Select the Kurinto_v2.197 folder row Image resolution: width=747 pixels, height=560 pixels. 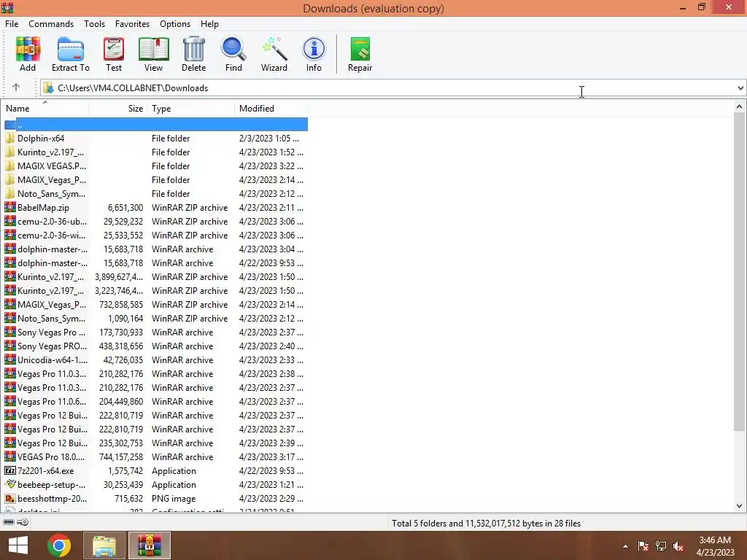(156, 152)
